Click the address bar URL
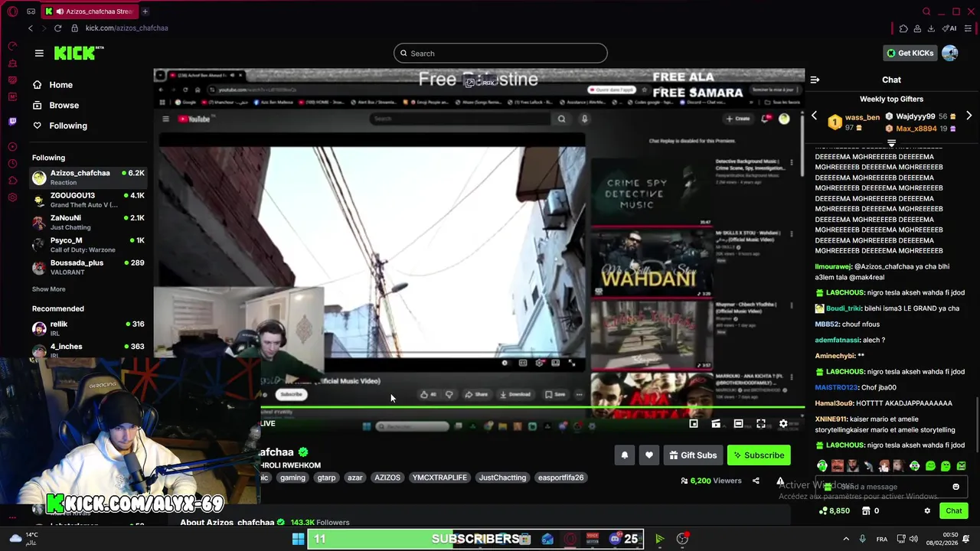980x551 pixels. click(126, 28)
